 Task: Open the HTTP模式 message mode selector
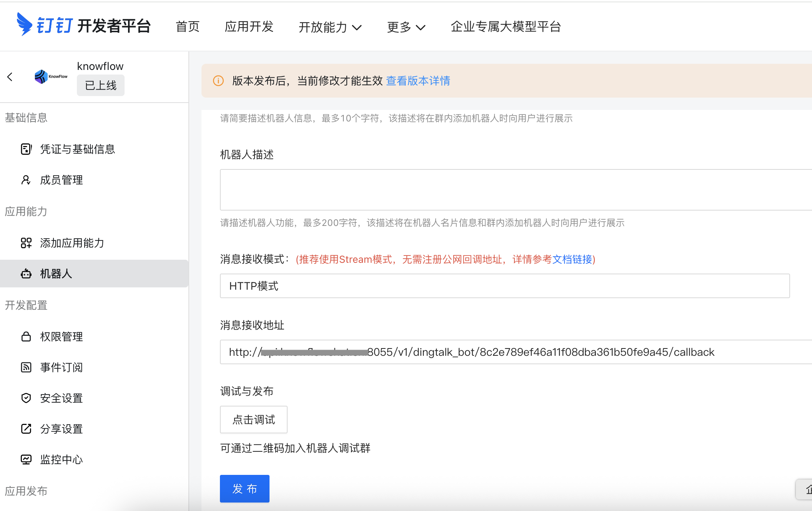click(504, 286)
